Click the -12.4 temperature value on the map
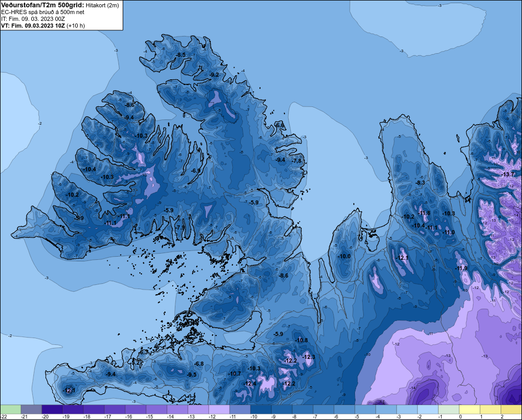The width and height of the screenshot is (522, 420). coord(251,383)
